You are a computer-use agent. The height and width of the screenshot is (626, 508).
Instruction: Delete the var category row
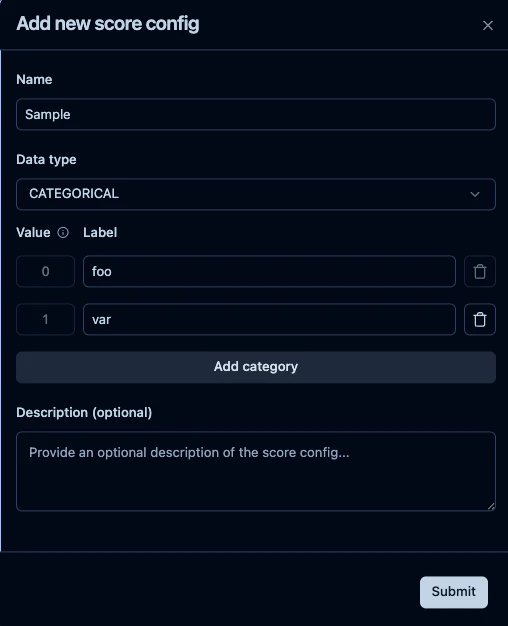point(480,319)
